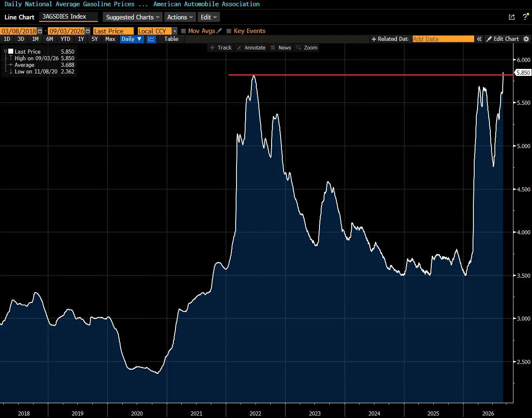The width and height of the screenshot is (532, 418).
Task: Expand the Local CCY currency dropdown arrow
Action: (175, 31)
